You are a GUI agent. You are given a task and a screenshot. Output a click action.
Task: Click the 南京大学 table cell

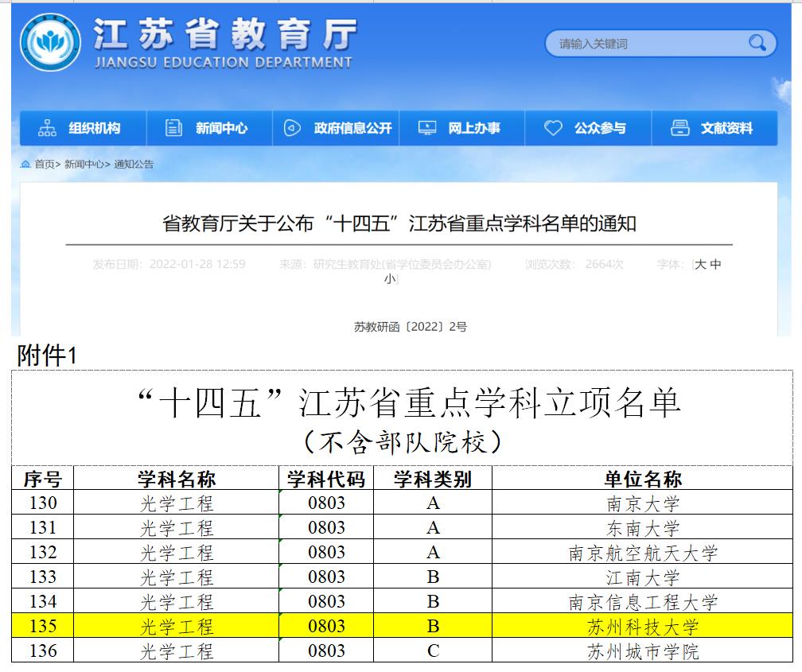642,503
